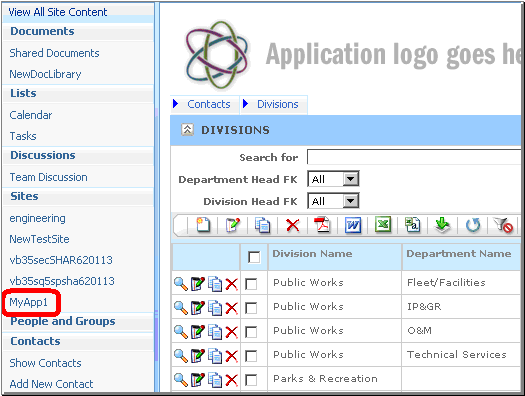
Task: Export to Word using the W icon
Action: point(353,225)
